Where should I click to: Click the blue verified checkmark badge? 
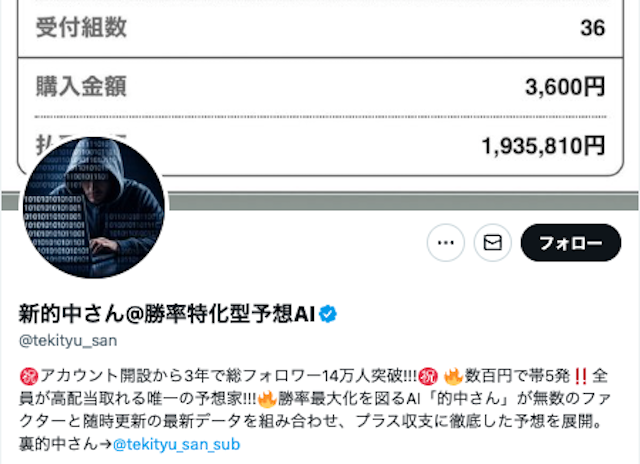click(x=328, y=314)
